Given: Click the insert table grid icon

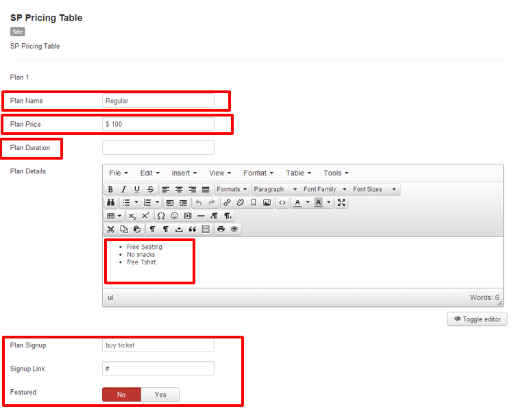Looking at the screenshot, I should [111, 217].
